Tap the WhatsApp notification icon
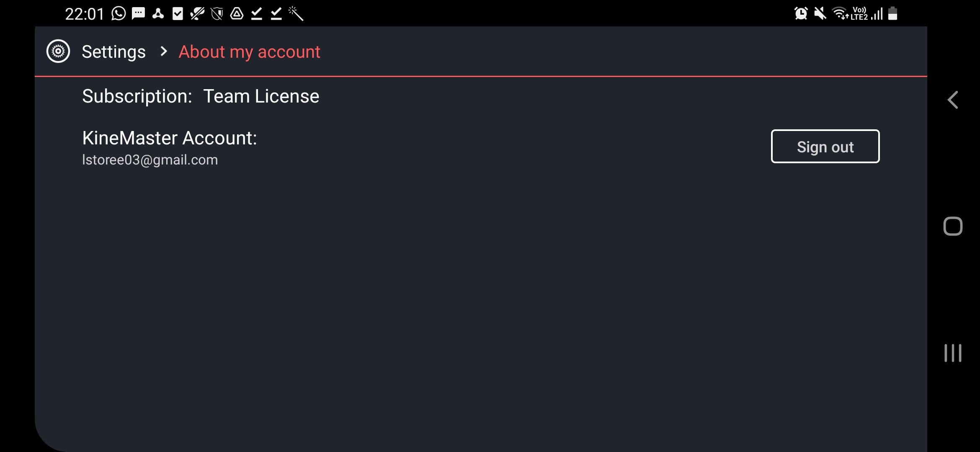 119,13
